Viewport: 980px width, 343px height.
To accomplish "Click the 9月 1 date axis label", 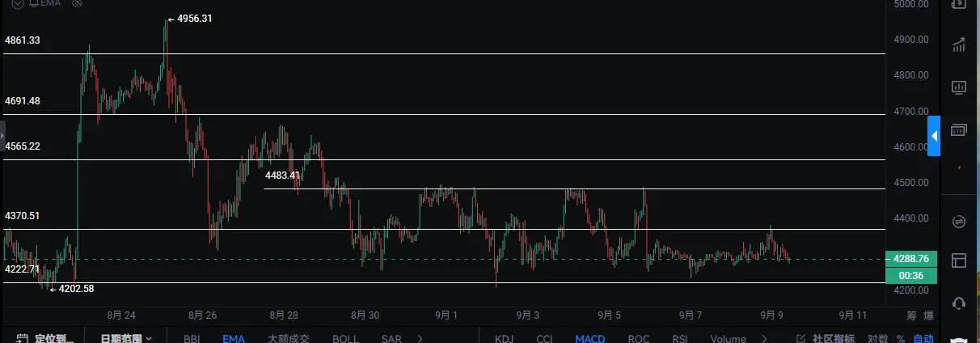I will (x=446, y=315).
